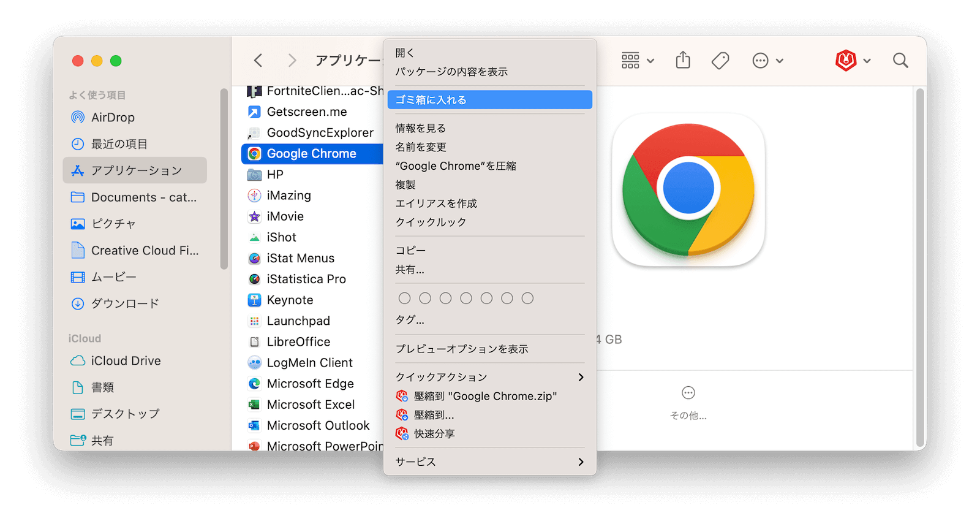The width and height of the screenshot is (980, 521).
Task: Click the Search magnifier icon
Action: (x=900, y=60)
